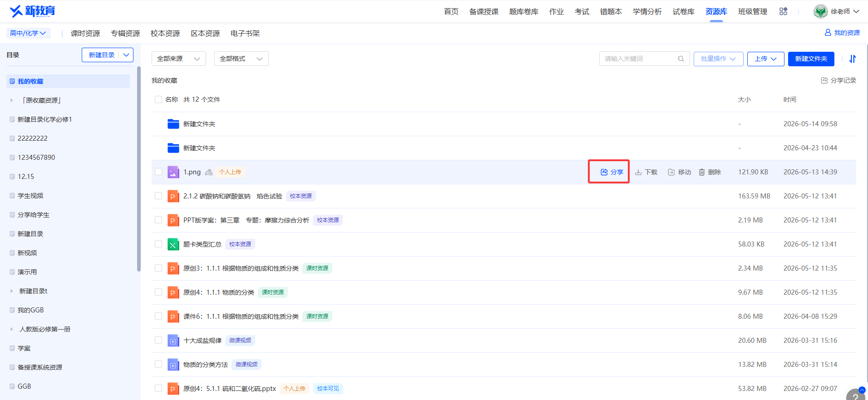The height and width of the screenshot is (400, 868).
Task: Click the move icon for 1.png
Action: [671, 172]
